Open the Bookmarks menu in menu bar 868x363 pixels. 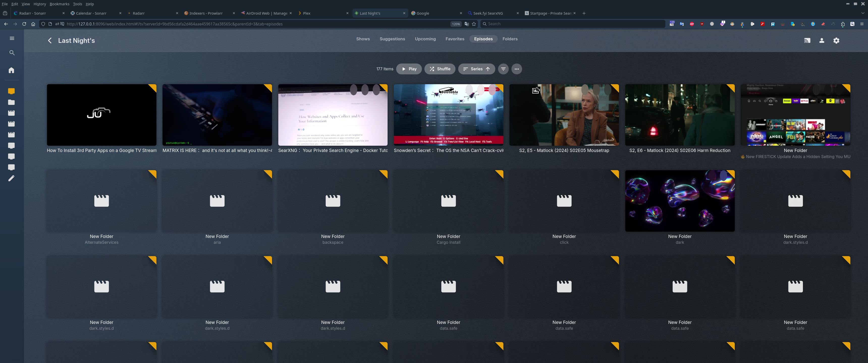pyautogui.click(x=59, y=4)
